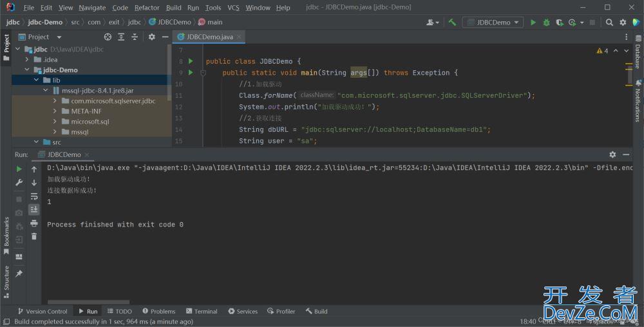The width and height of the screenshot is (644, 327).
Task: Toggle soft-wrap in Run console
Action: coord(34,196)
